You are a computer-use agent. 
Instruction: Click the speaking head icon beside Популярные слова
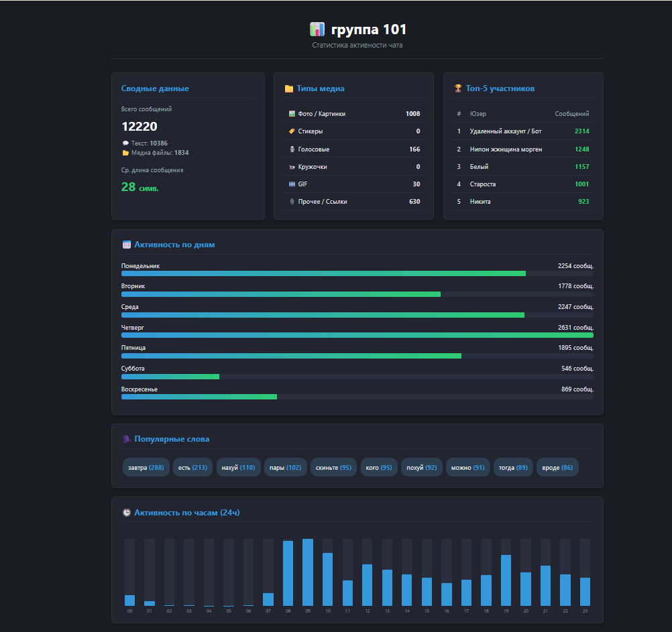(127, 439)
